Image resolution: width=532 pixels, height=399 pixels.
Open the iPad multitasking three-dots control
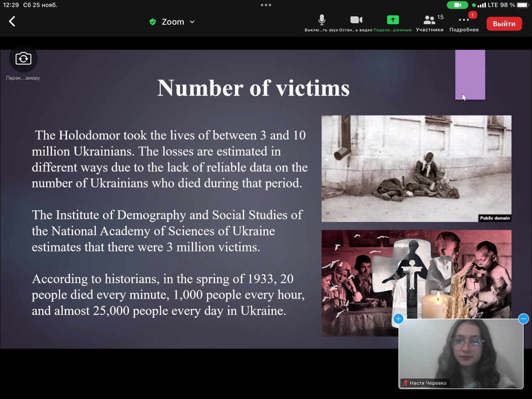[266, 5]
